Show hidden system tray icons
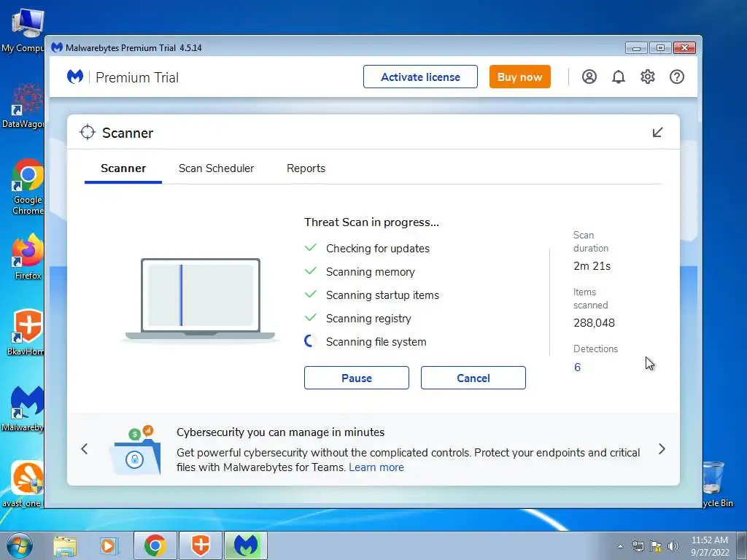 [x=620, y=546]
